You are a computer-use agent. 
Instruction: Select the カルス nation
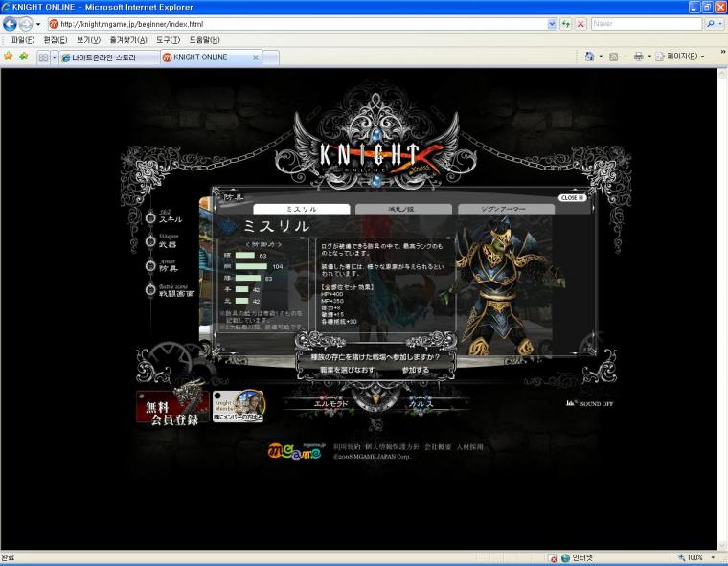point(421,403)
